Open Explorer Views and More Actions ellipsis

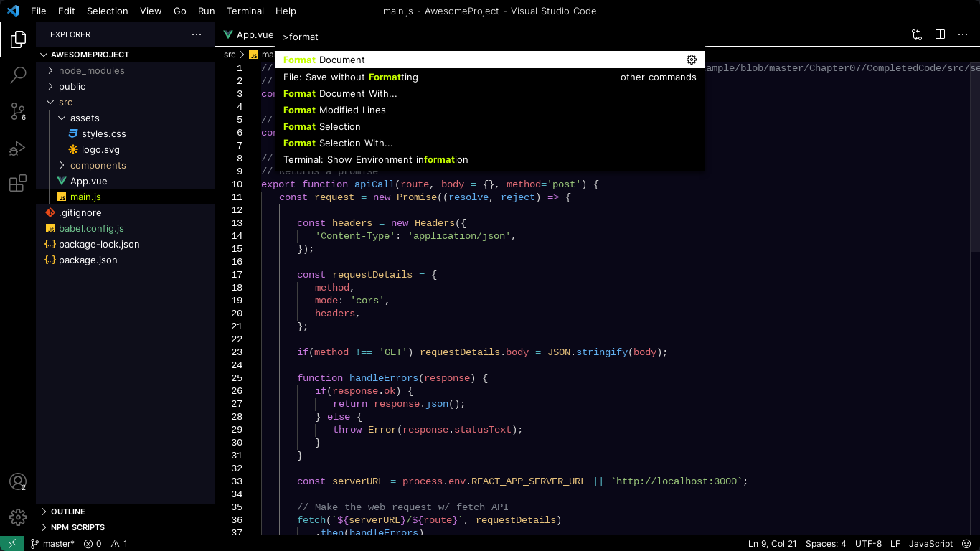(197, 34)
